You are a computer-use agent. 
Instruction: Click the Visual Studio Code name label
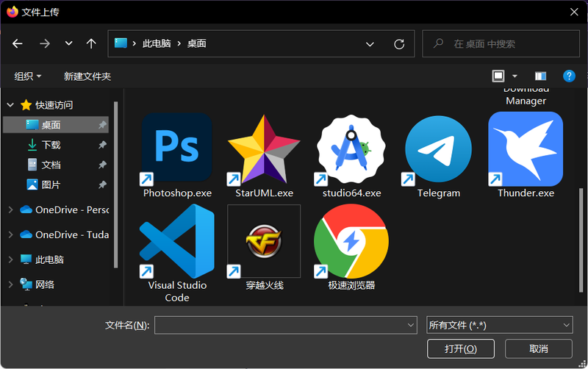click(x=177, y=291)
